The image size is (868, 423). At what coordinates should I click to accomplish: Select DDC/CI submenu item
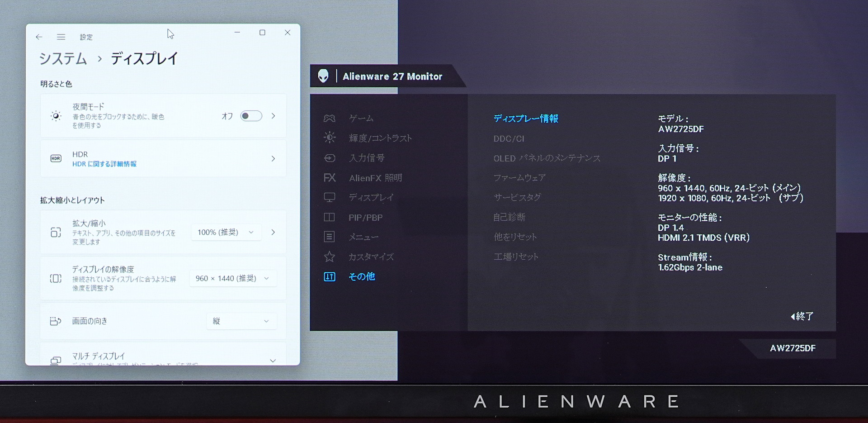pos(509,138)
